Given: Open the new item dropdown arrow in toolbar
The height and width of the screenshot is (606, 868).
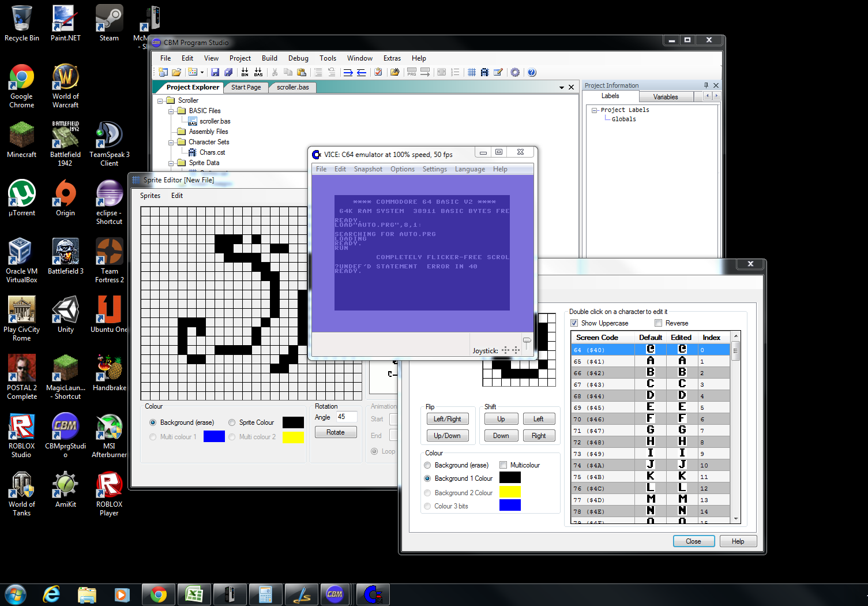Looking at the screenshot, I should (x=202, y=73).
